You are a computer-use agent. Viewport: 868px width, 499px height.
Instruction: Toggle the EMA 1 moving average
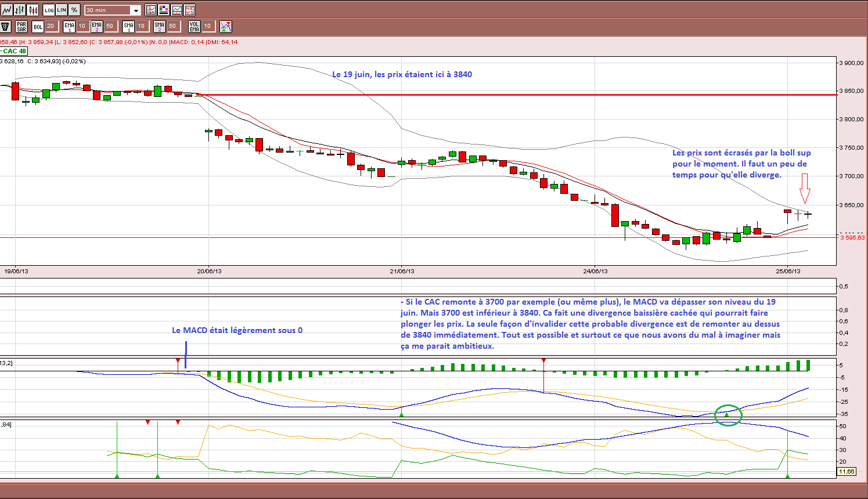[69, 26]
